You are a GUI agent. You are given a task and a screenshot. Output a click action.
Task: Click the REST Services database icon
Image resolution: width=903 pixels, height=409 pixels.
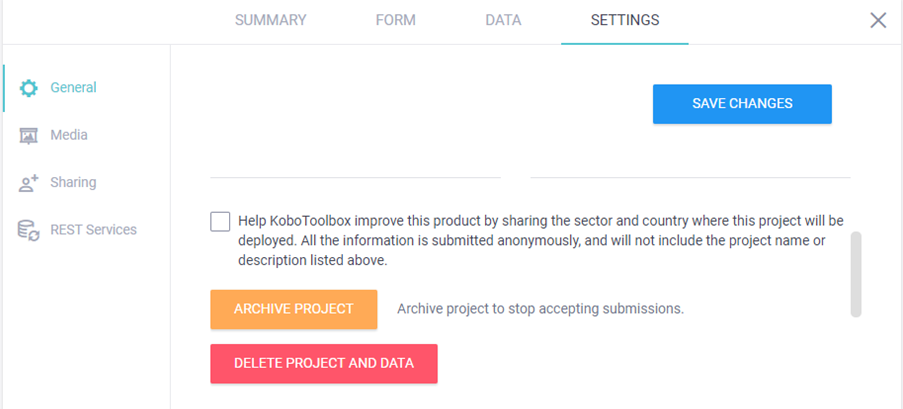click(x=29, y=230)
